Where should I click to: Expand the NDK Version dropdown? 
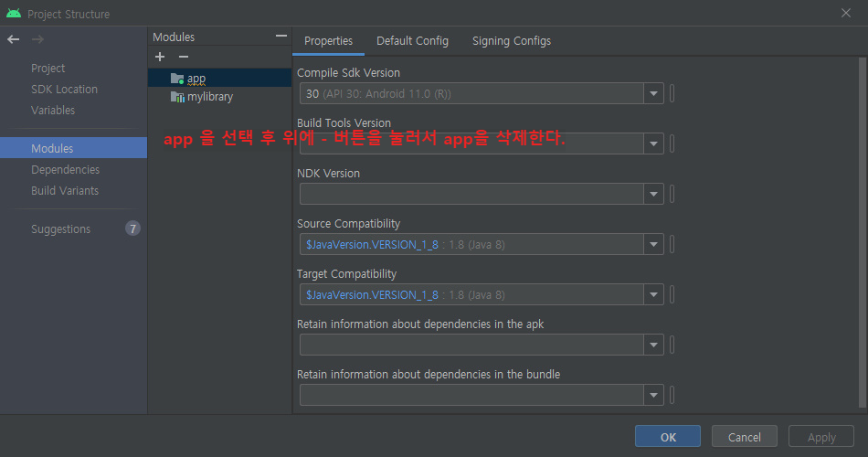point(654,195)
